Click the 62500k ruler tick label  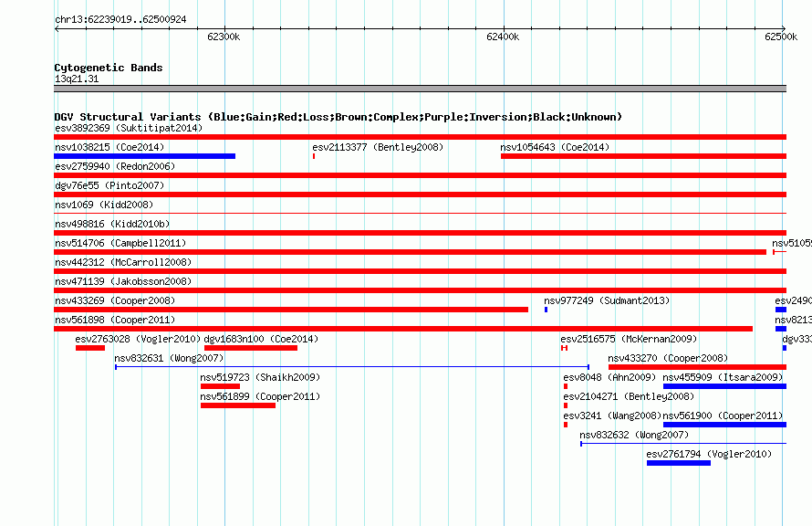pyautogui.click(x=781, y=37)
